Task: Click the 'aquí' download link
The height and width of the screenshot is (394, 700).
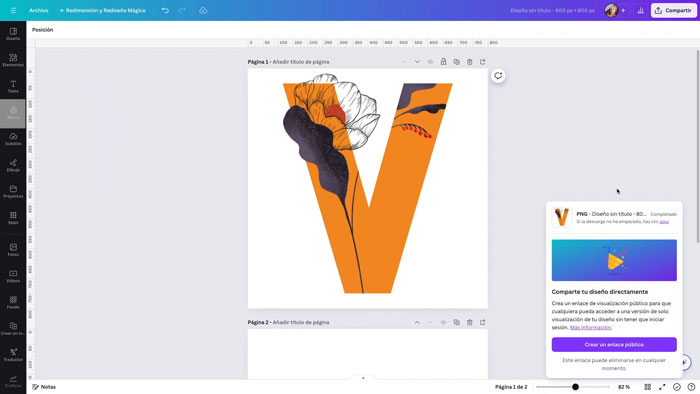Action: pos(664,222)
